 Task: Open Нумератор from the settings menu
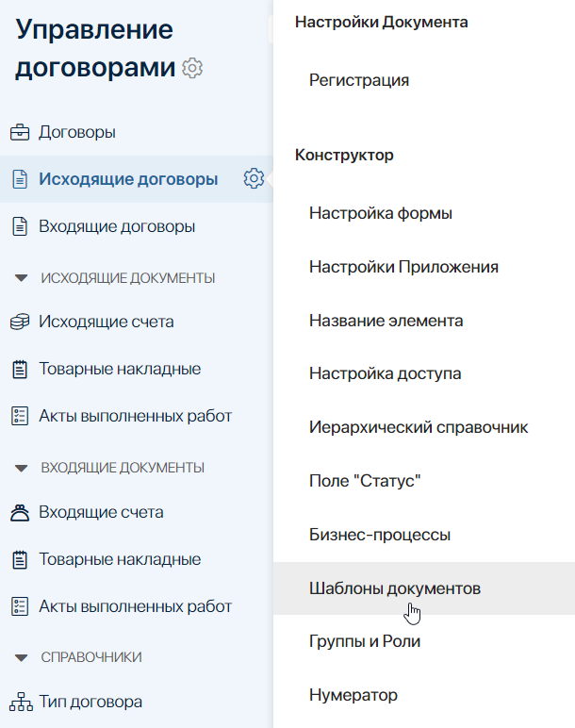(353, 695)
